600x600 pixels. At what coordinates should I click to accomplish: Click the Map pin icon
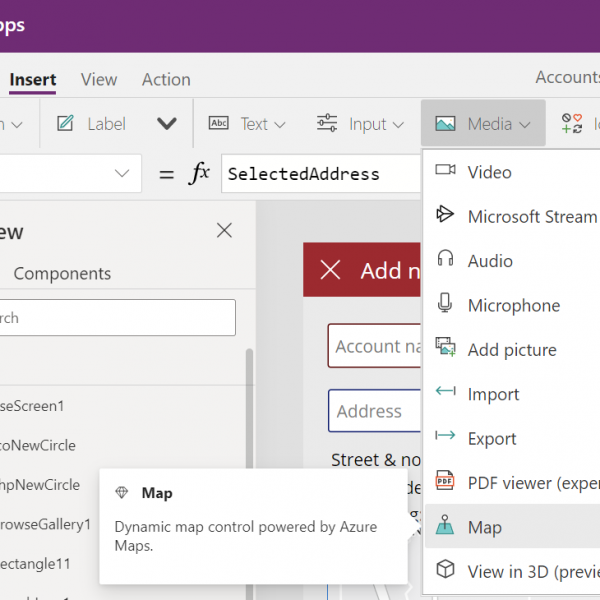(445, 525)
